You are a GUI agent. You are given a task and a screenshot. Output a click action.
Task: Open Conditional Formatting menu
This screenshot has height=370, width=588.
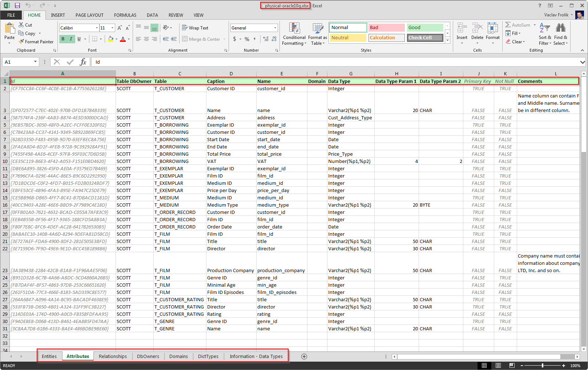pyautogui.click(x=294, y=34)
